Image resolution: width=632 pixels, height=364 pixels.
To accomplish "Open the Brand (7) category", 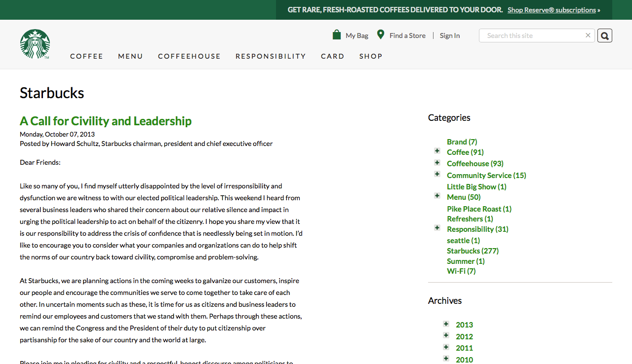I will pos(462,142).
